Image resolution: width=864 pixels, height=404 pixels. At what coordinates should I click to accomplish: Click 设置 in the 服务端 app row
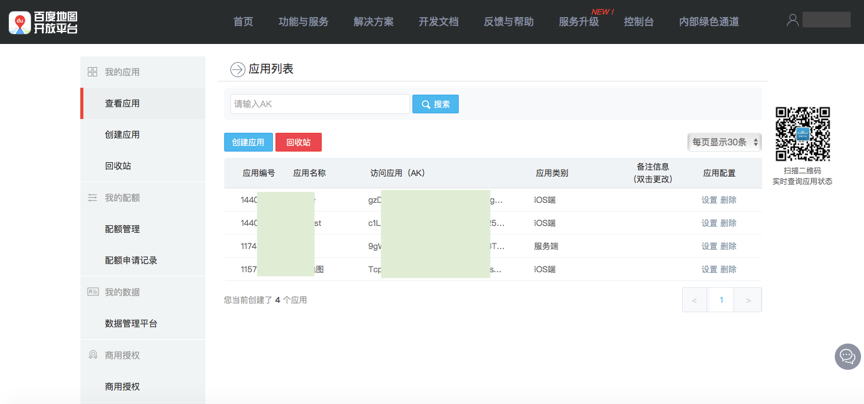tap(709, 246)
